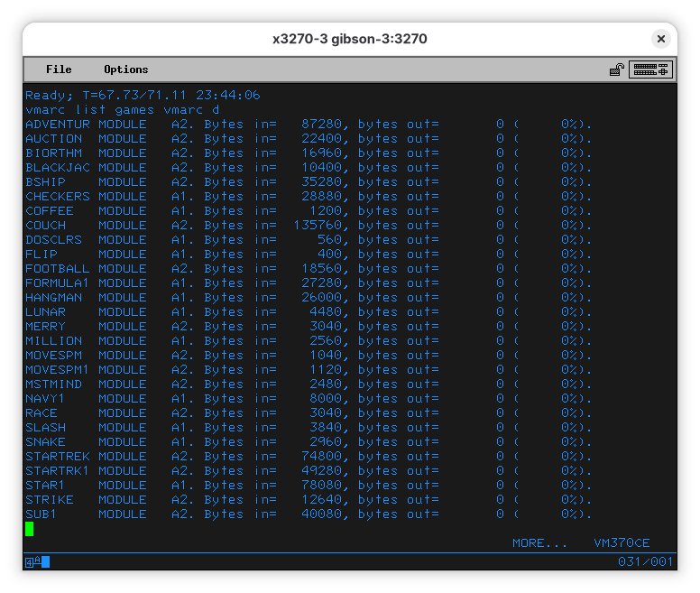The image size is (700, 593).
Task: Click the 031/001 cursor position readout
Action: 645,561
